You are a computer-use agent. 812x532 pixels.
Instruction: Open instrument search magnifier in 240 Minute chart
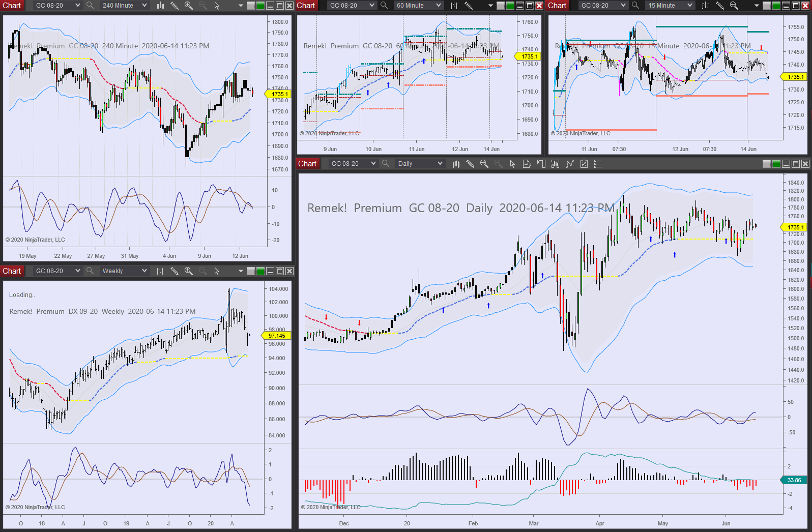pos(90,6)
